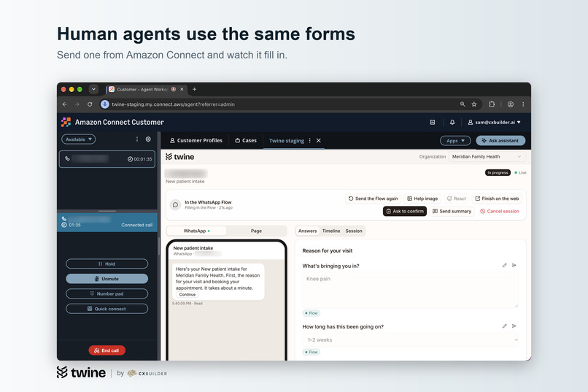This screenshot has width=588, height=392.
Task: Click the Amazon Connect logo icon
Action: tap(66, 122)
